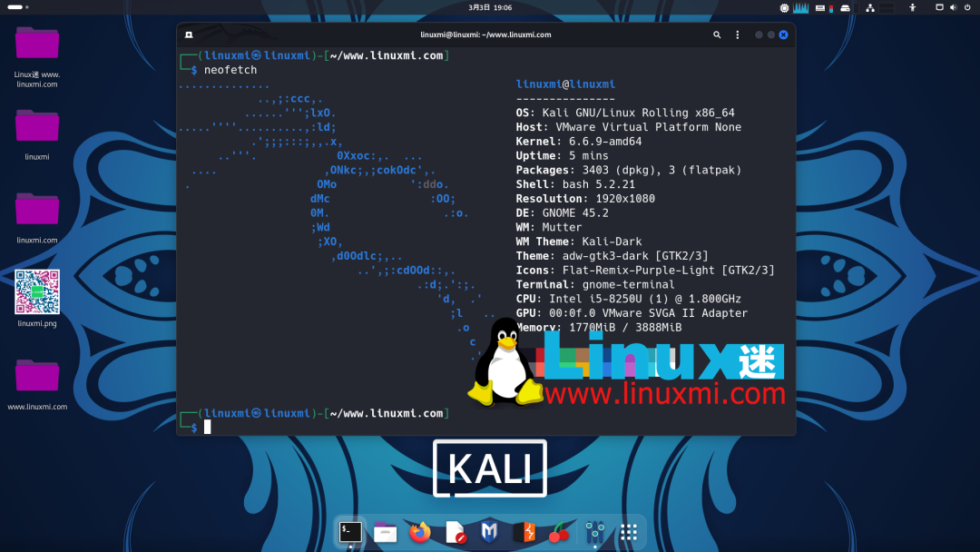The width and height of the screenshot is (980, 552).
Task: Click the terminal cursor at the bottom prompt
Action: [208, 427]
